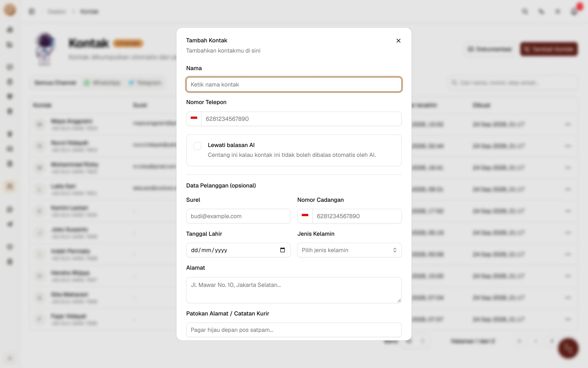Toggle the sidebar panel icon in header
Screen dimensions: 588x368
32,11
